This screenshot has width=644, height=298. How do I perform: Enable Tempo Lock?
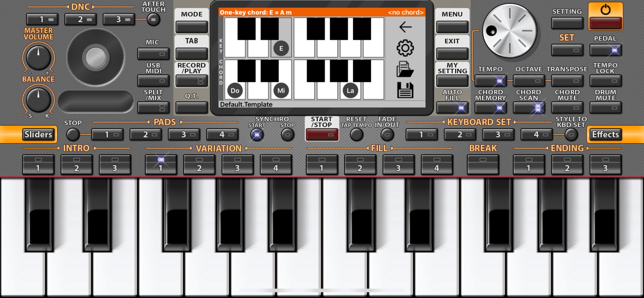[605, 81]
